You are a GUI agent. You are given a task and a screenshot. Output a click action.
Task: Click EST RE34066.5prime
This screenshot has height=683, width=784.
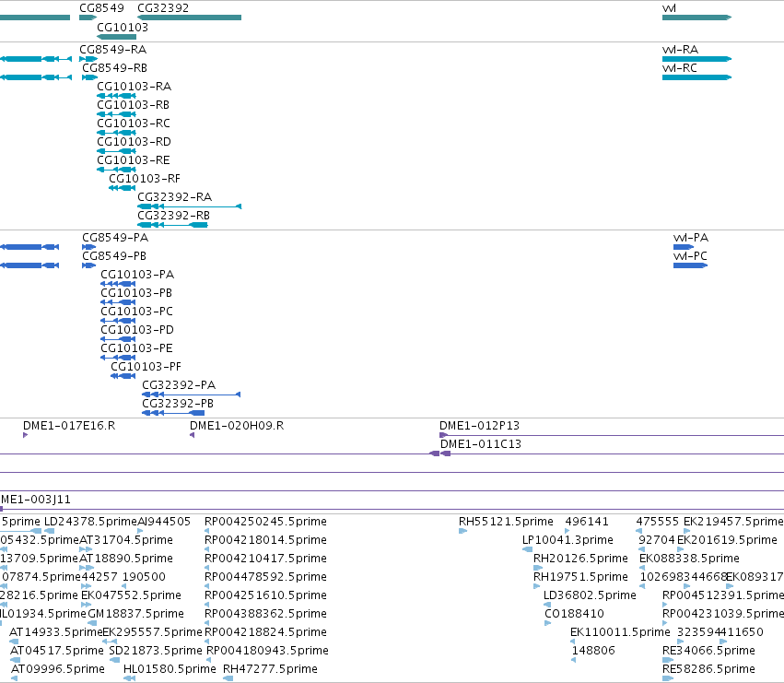pos(709,652)
